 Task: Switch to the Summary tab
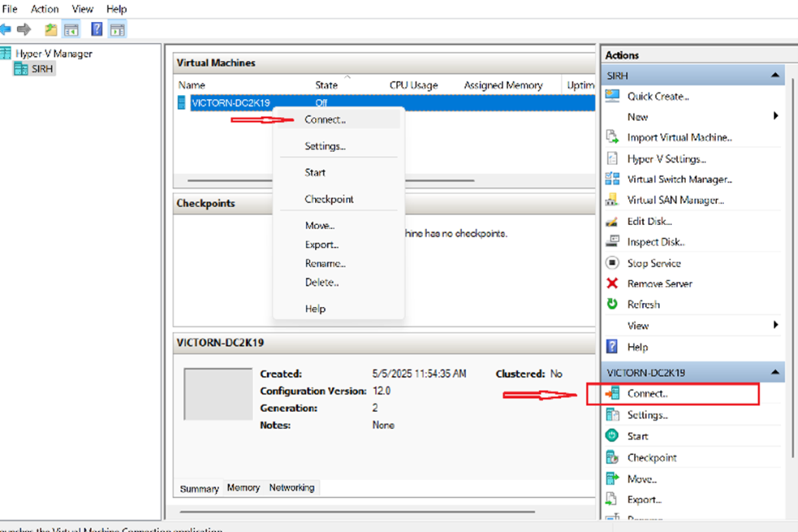tap(199, 488)
